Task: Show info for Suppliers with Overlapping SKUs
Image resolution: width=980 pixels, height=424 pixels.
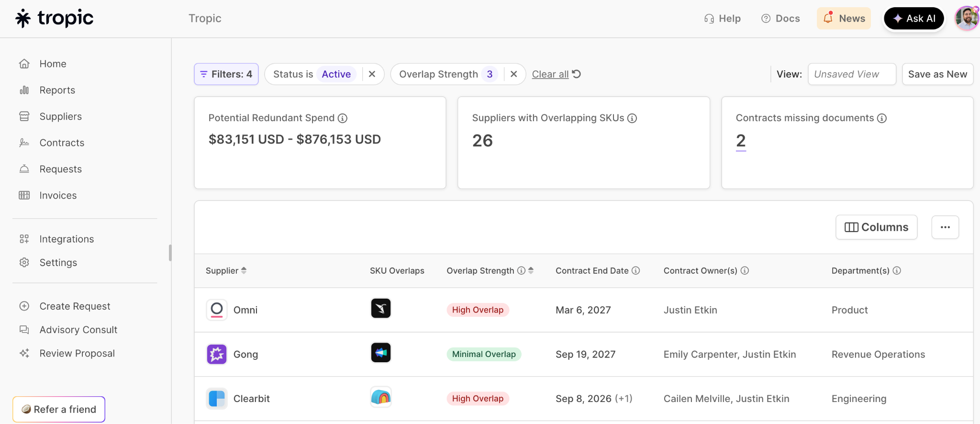Action: (632, 118)
